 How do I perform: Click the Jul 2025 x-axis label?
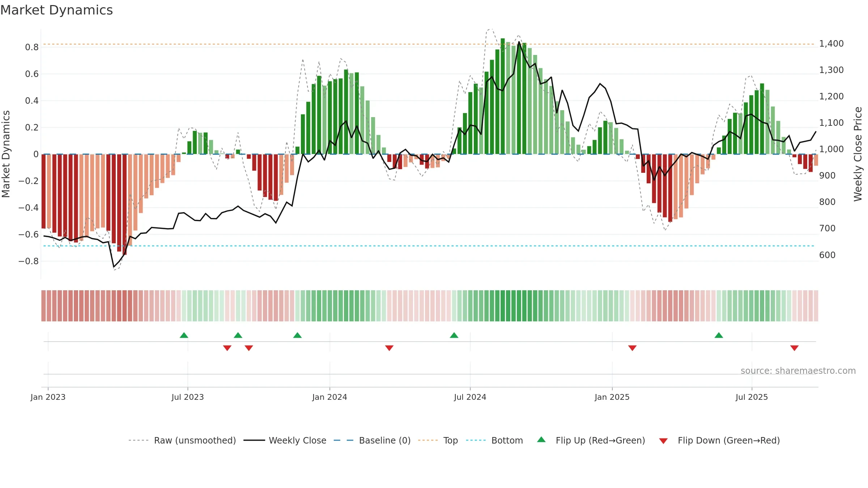[752, 397]
